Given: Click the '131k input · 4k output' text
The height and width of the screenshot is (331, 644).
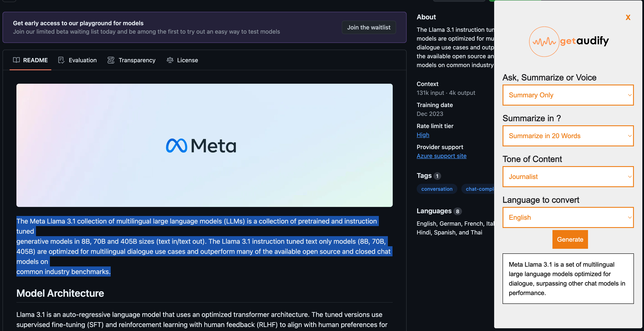Looking at the screenshot, I should coord(446,93).
